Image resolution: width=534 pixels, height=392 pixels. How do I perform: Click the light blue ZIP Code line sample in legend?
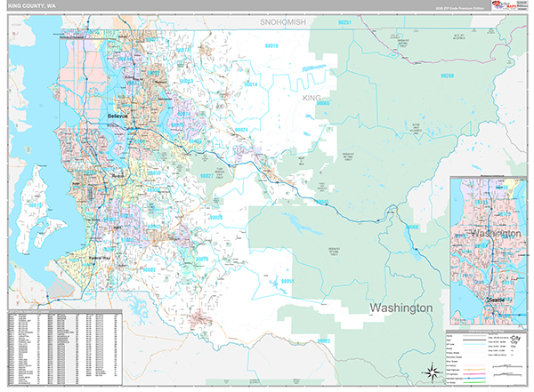click(474, 344)
